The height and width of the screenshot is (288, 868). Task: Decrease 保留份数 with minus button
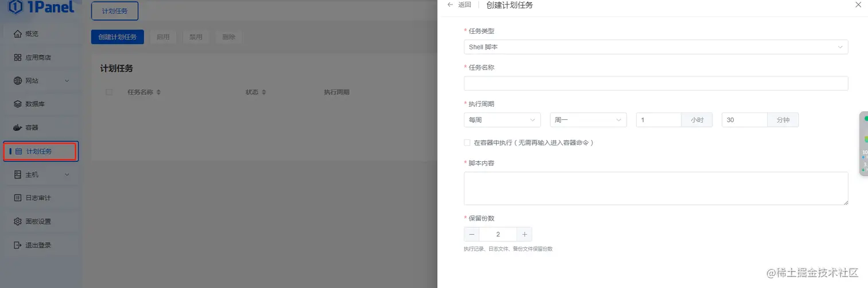(x=471, y=234)
